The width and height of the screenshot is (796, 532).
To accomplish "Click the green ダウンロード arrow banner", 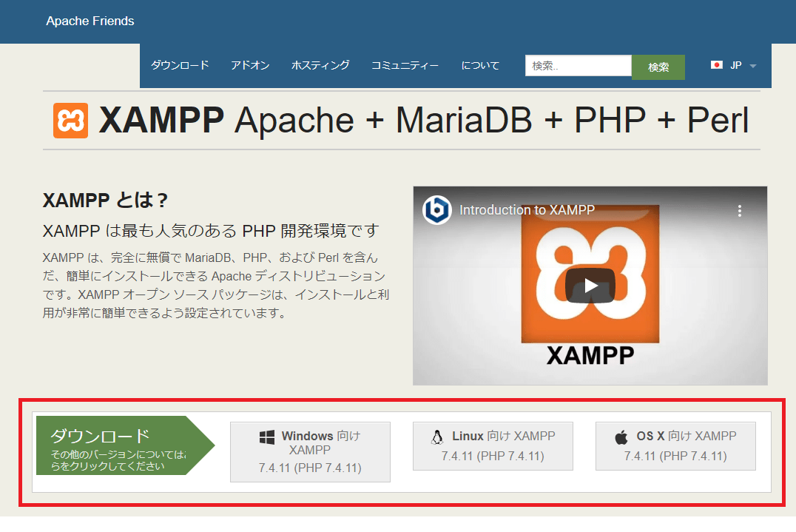I will (118, 445).
